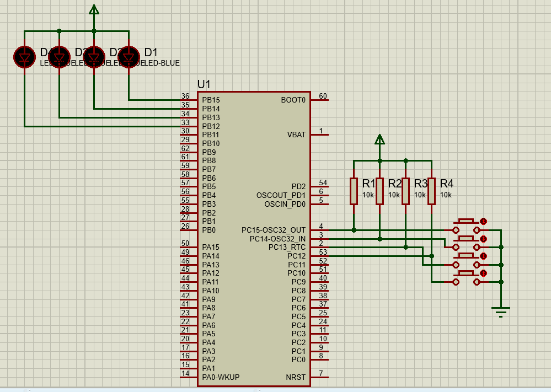Click the PB14 pin name on U1
The height and width of the screenshot is (392, 551).
tap(211, 109)
